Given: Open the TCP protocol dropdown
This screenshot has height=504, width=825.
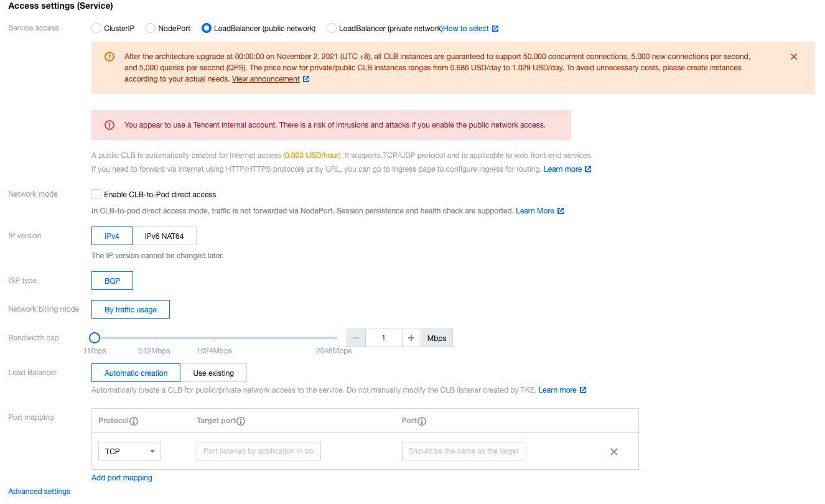Looking at the screenshot, I should click(129, 451).
